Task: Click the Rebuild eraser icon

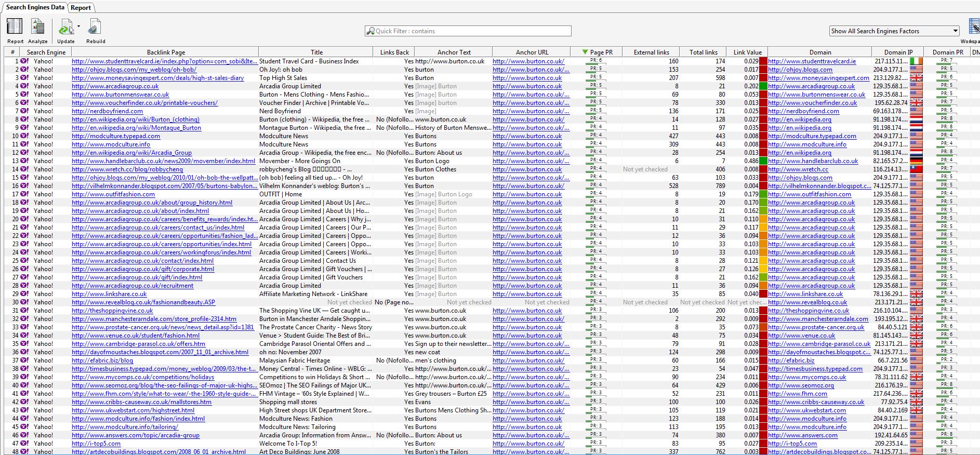Action: pyautogui.click(x=95, y=27)
